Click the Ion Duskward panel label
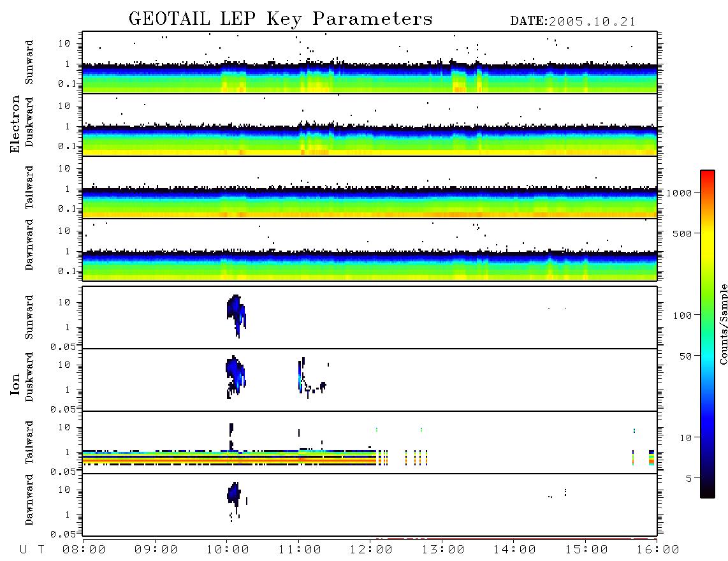 point(29,377)
